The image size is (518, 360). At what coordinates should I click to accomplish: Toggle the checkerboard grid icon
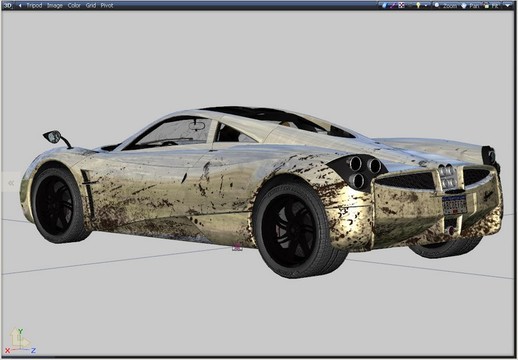[x=402, y=5]
